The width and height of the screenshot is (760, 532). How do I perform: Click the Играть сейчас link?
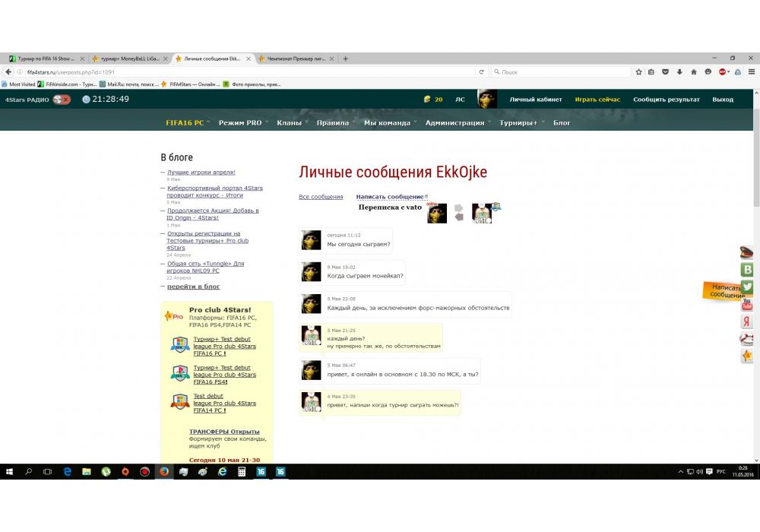click(x=597, y=100)
